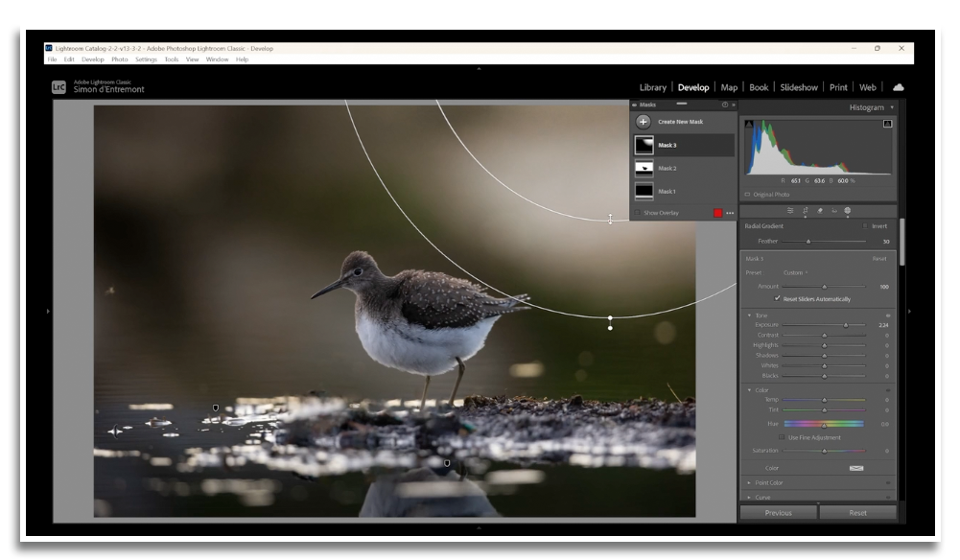Toggle the Original Photo option

click(767, 195)
